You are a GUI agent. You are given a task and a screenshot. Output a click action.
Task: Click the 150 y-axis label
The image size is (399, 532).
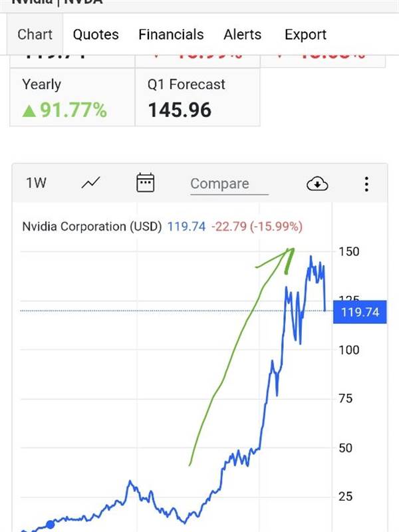349,251
